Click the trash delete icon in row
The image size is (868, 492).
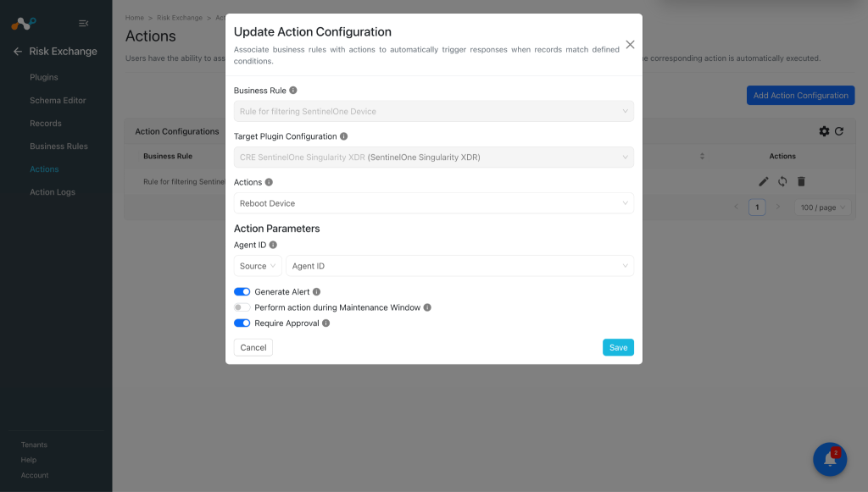(x=801, y=181)
